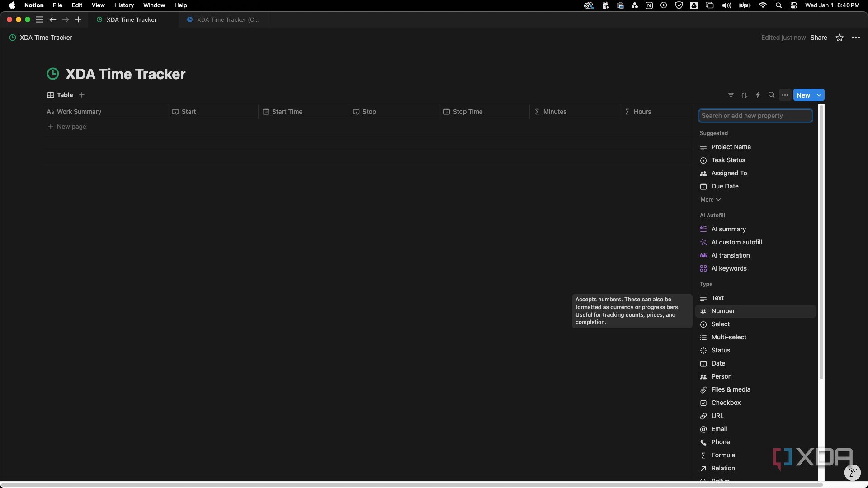Image resolution: width=868 pixels, height=488 pixels.
Task: Click the XDA Time Tracker page title
Action: (x=125, y=74)
